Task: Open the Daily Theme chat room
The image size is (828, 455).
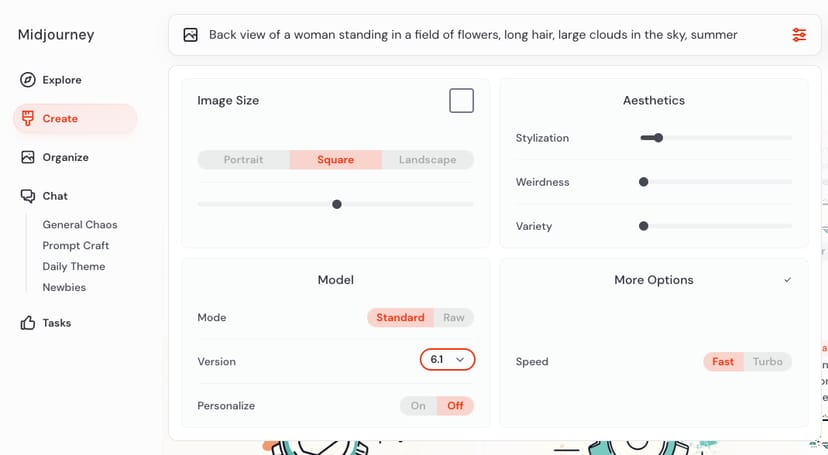Action: pos(74,267)
